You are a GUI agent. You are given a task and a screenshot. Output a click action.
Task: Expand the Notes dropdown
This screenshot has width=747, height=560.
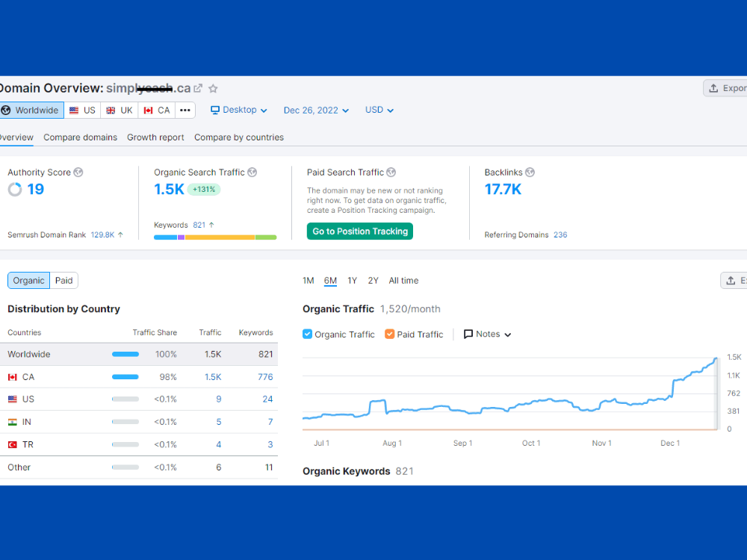(487, 335)
